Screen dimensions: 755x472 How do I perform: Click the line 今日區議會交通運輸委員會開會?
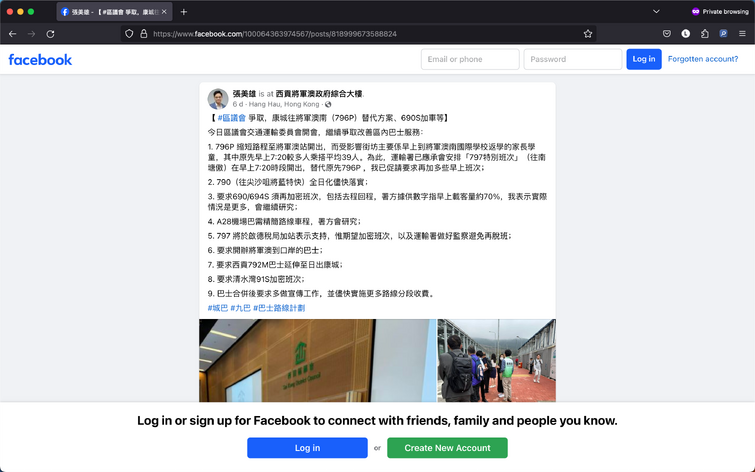316,132
